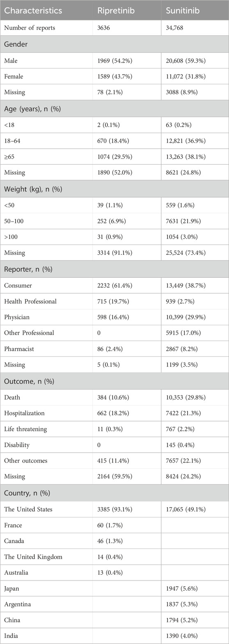
Task: Click The United States row label
Action: [28, 509]
